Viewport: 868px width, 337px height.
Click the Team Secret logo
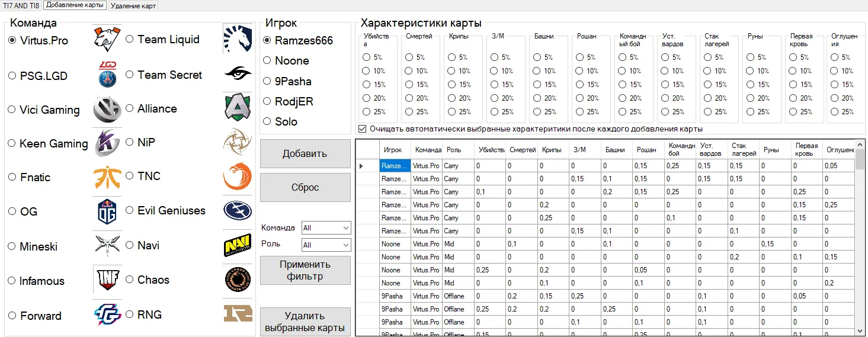[238, 73]
